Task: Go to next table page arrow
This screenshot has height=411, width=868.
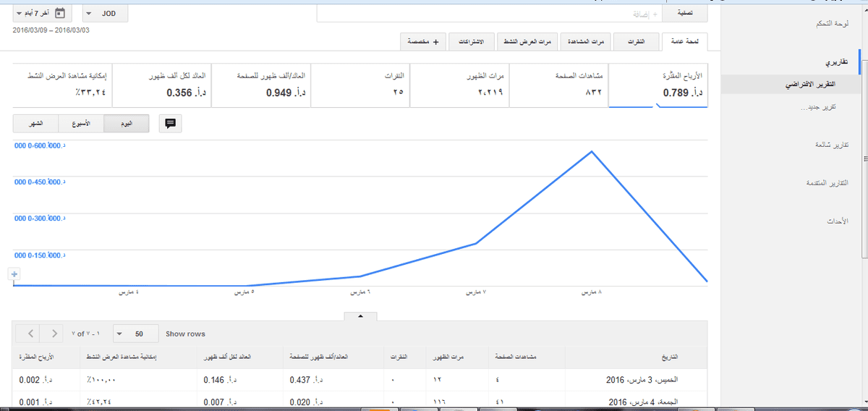Action: [54, 334]
